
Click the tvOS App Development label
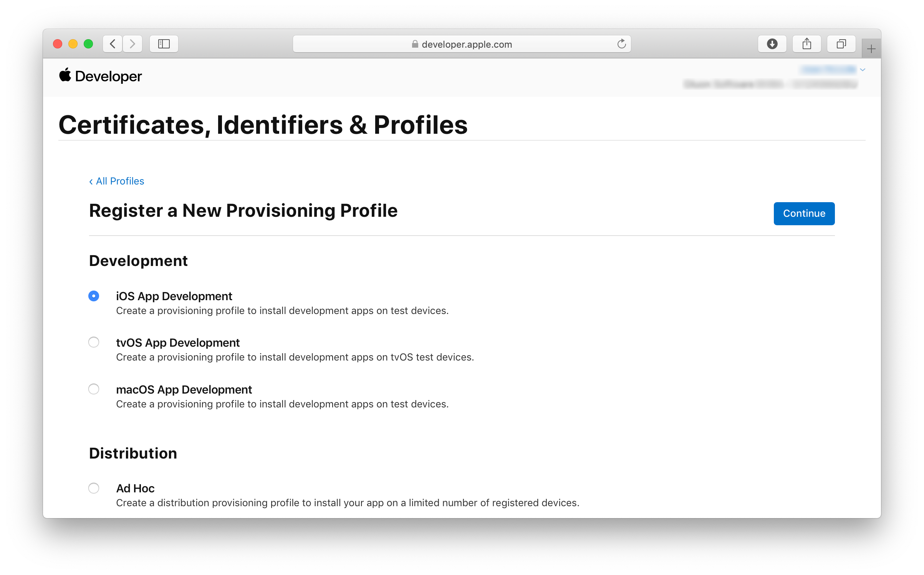click(178, 342)
